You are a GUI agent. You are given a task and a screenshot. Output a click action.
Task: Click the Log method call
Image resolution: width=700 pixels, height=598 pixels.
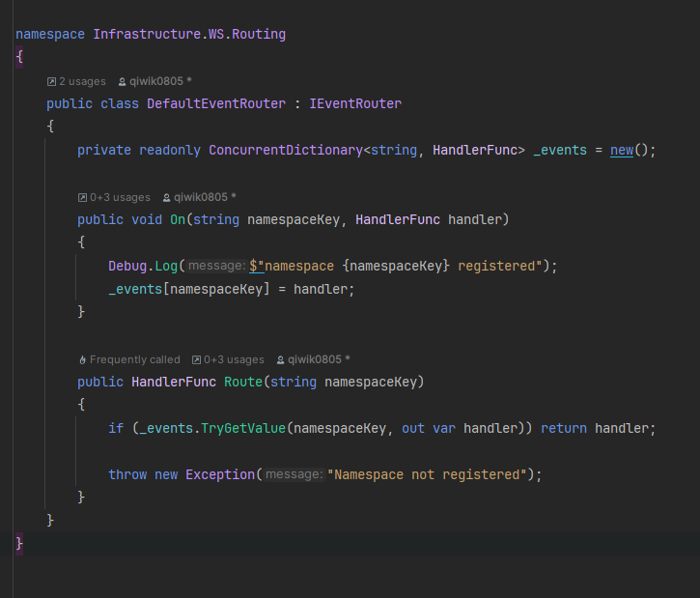click(166, 267)
